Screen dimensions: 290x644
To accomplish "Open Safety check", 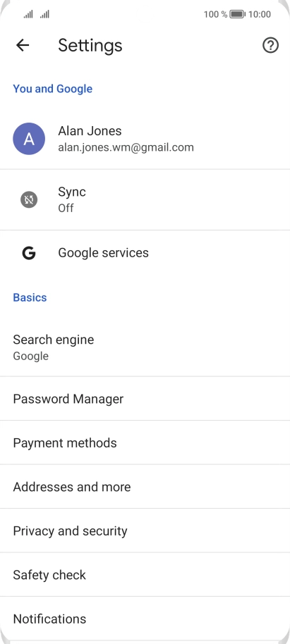I will (x=145, y=574).
